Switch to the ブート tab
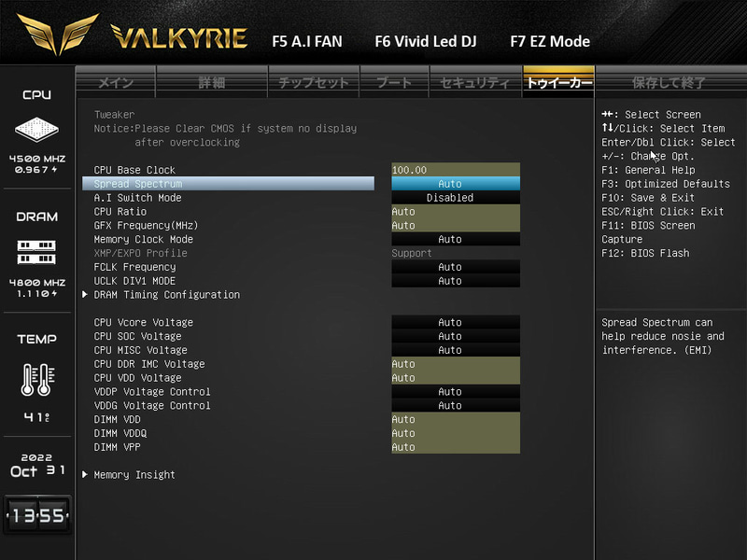This screenshot has width=747, height=560. [x=394, y=82]
